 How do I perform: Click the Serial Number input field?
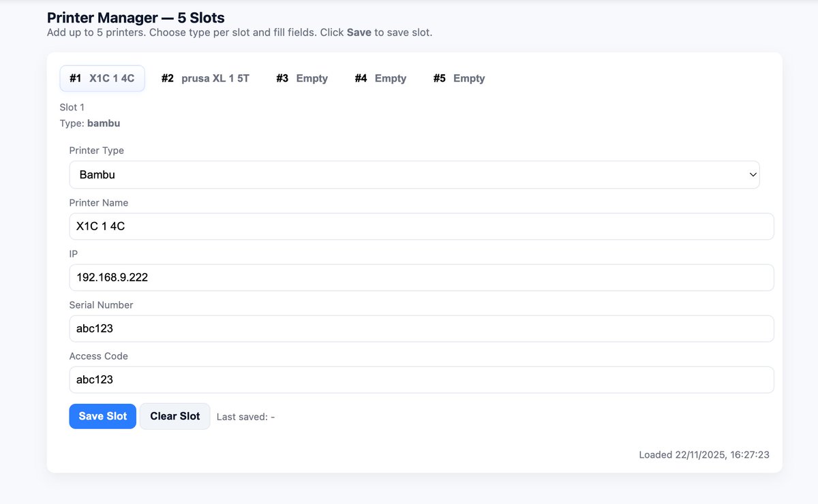[421, 328]
